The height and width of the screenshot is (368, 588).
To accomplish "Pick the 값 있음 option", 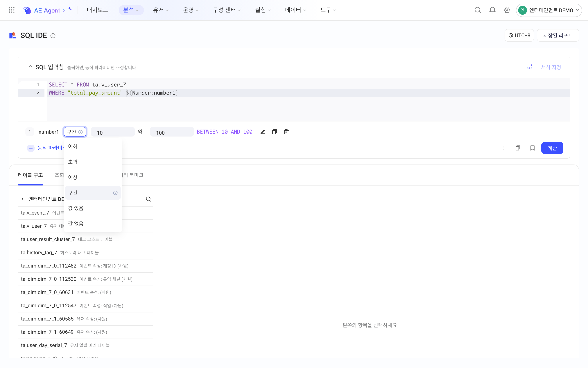I will [x=93, y=208].
